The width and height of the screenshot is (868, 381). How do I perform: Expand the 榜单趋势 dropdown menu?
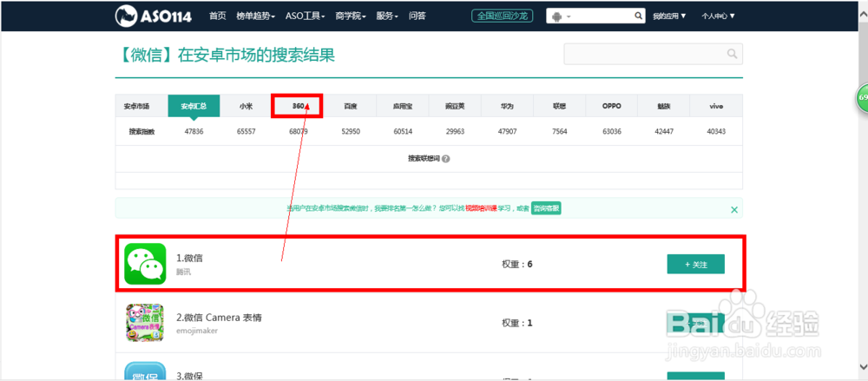(256, 16)
